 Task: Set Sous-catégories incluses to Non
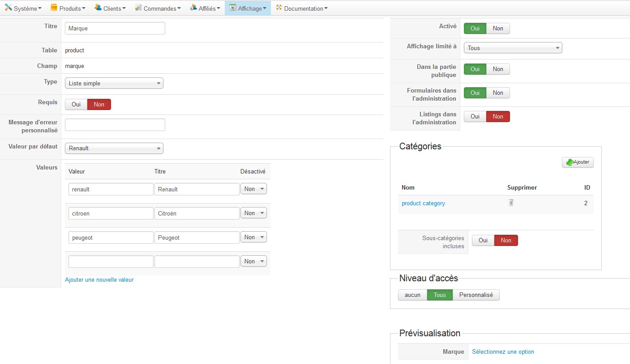(506, 240)
